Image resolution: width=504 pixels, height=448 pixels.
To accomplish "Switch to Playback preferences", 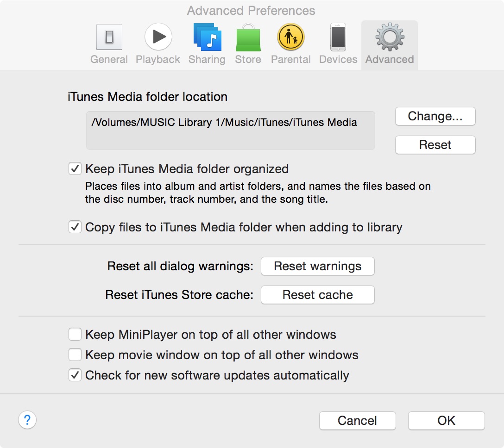I will (x=158, y=44).
